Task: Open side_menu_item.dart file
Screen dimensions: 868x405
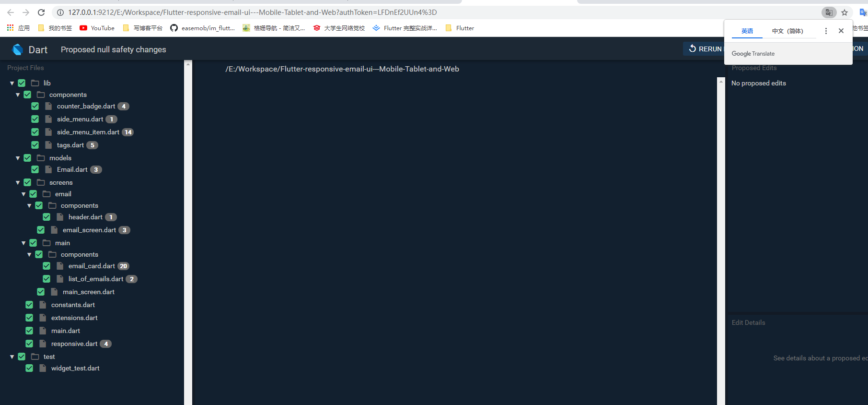Action: tap(88, 132)
